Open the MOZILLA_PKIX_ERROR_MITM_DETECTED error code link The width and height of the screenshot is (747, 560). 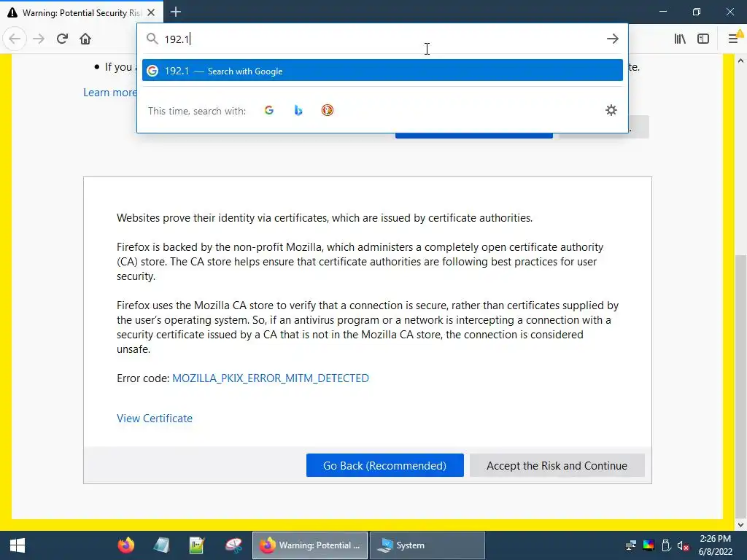coord(271,378)
